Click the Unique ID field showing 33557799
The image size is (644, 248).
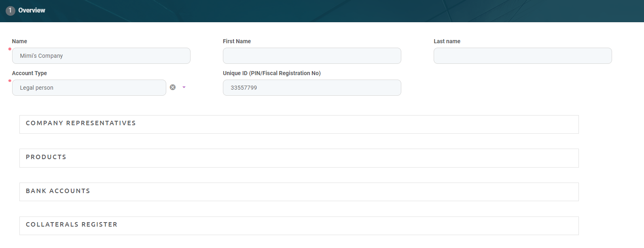tap(311, 88)
